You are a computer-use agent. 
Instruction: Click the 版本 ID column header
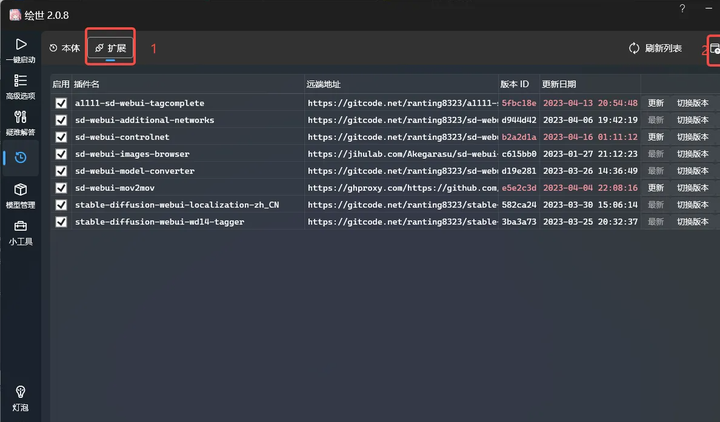tap(514, 84)
